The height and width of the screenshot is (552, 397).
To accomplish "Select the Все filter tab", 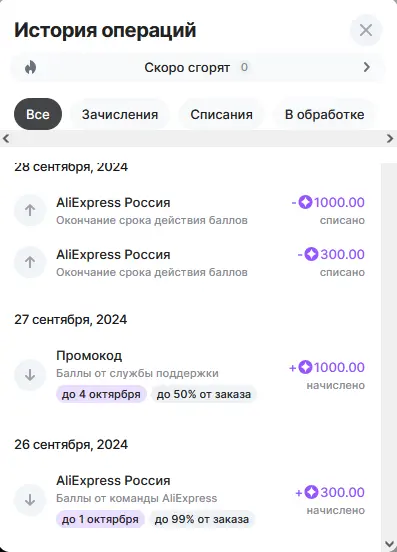I will (38, 114).
